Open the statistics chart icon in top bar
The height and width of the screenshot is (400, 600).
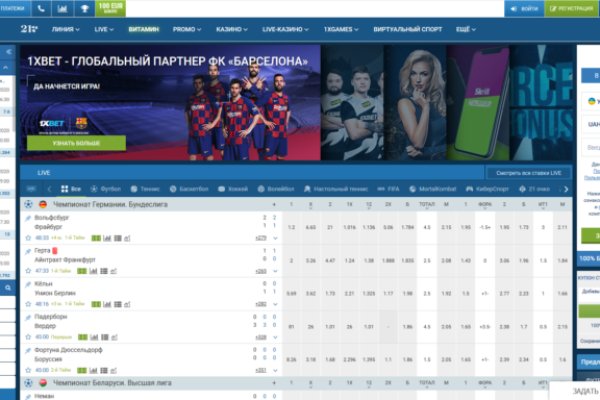pyautogui.click(x=61, y=8)
